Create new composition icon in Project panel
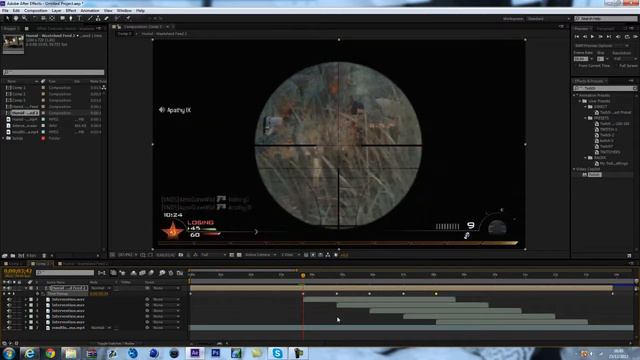This screenshot has width=640, height=360. 21,256
